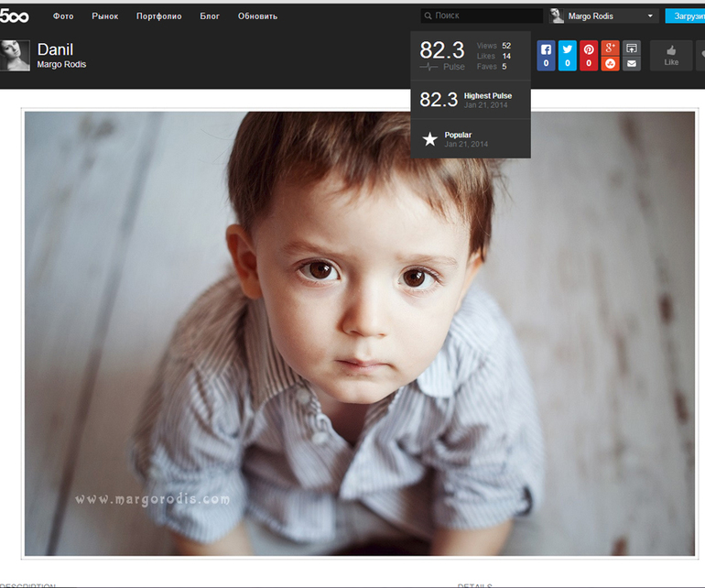Toggle Like with the thumbs-up button
This screenshot has width=705, height=588.
(671, 55)
